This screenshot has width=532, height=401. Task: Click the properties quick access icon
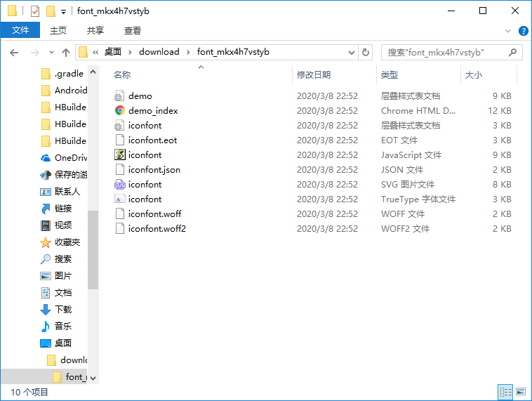pyautogui.click(x=35, y=11)
